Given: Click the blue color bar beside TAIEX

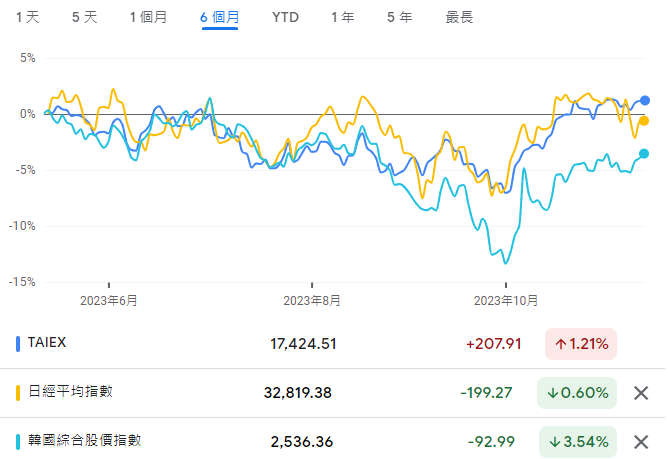Looking at the screenshot, I should tap(18, 344).
